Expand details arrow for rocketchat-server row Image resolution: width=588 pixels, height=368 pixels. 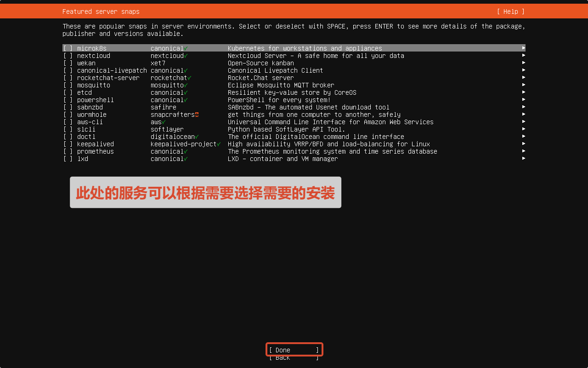[x=524, y=77]
